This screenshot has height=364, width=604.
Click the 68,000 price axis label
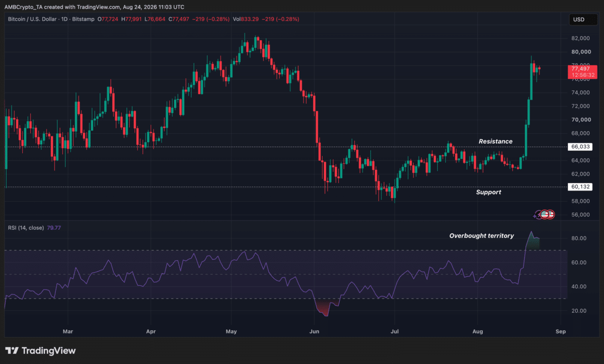pos(581,133)
